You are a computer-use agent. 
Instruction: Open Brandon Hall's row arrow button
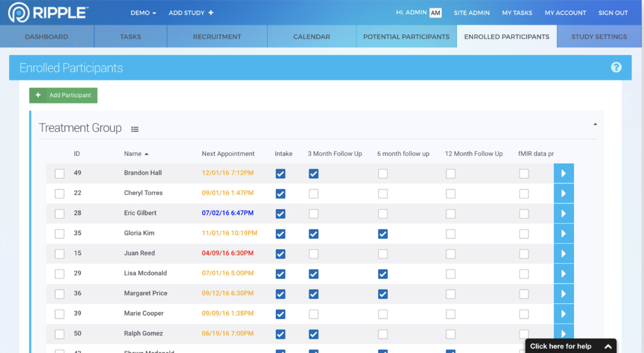click(x=564, y=174)
